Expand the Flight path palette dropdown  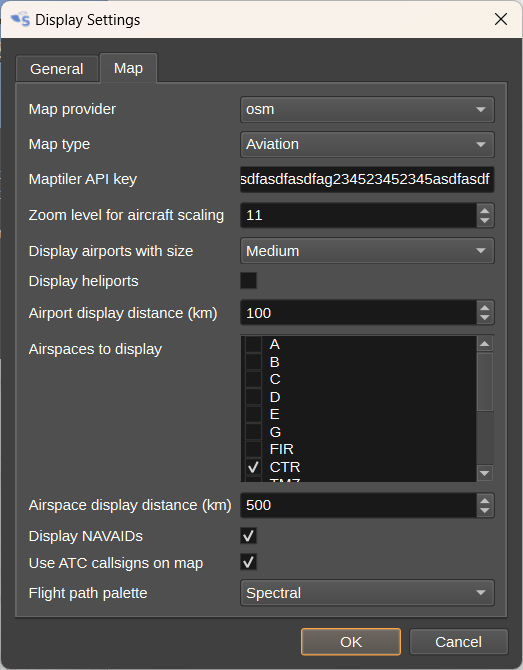[367, 593]
